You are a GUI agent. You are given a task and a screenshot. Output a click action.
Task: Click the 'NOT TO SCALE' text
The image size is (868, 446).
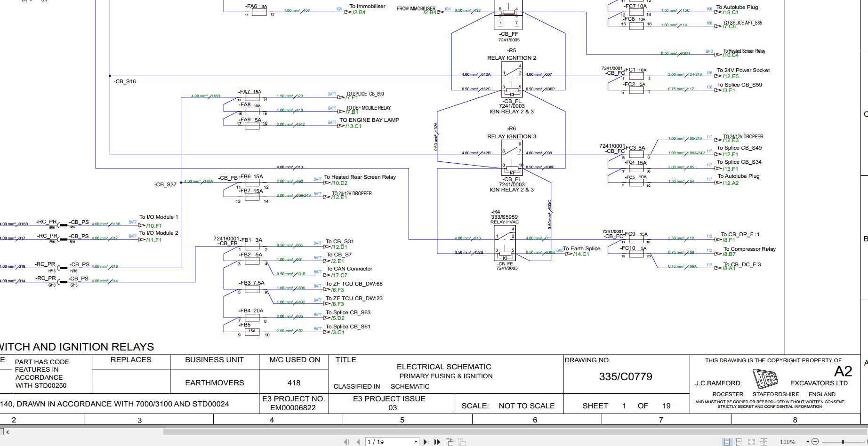coord(527,406)
